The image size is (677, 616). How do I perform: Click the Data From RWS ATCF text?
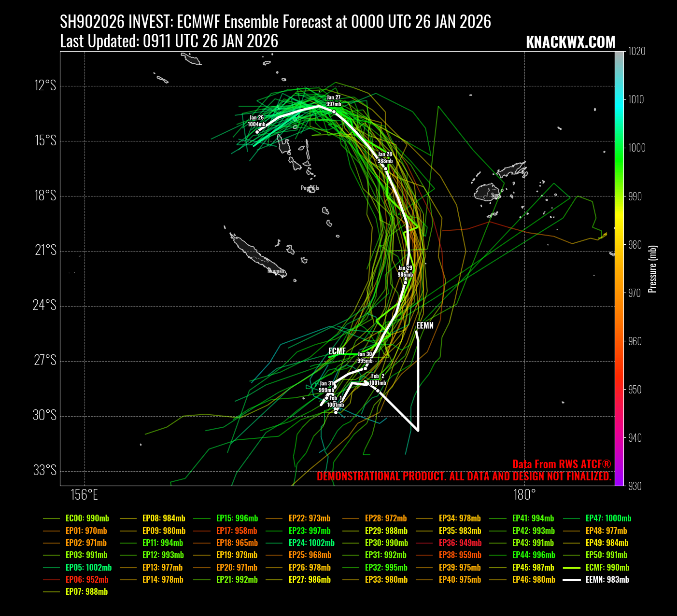tap(561, 464)
